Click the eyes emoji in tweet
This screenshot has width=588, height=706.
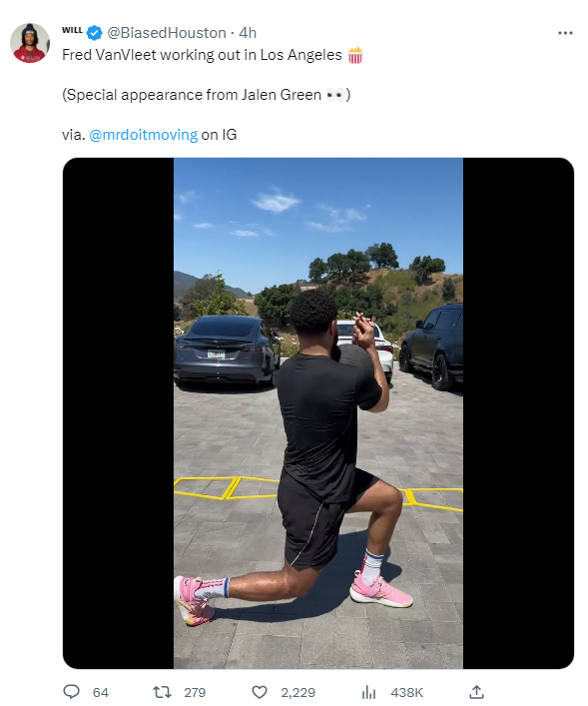[335, 95]
